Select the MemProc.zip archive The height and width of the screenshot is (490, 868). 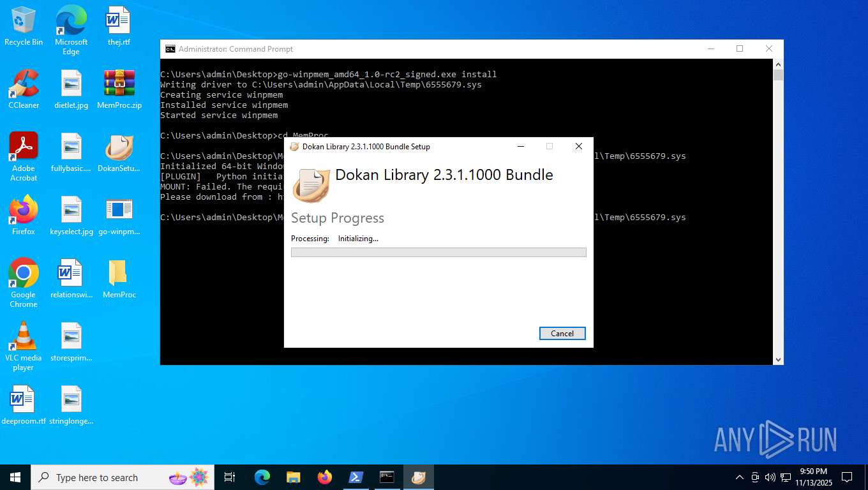(119, 89)
